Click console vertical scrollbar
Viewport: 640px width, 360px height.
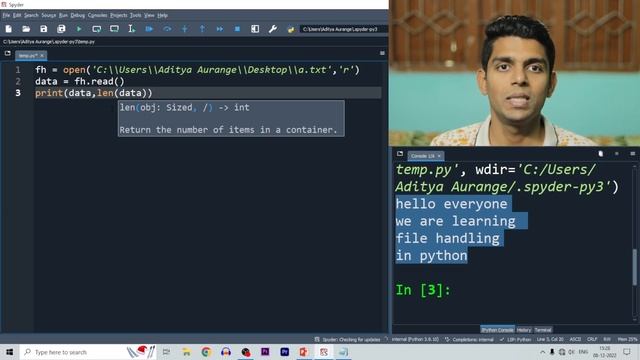coord(635,267)
